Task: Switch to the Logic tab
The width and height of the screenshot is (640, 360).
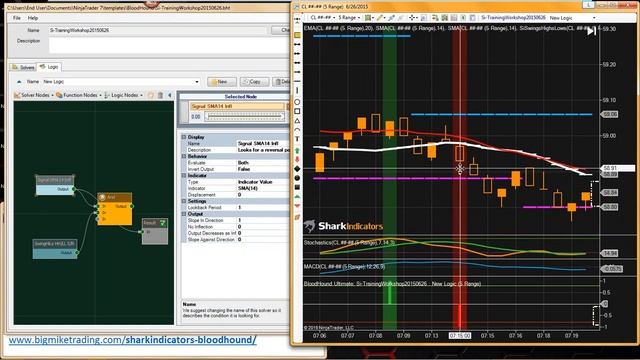Action: click(49, 67)
